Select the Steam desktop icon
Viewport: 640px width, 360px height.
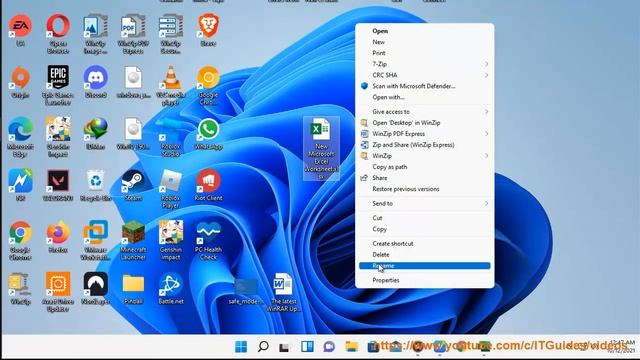coord(133,185)
